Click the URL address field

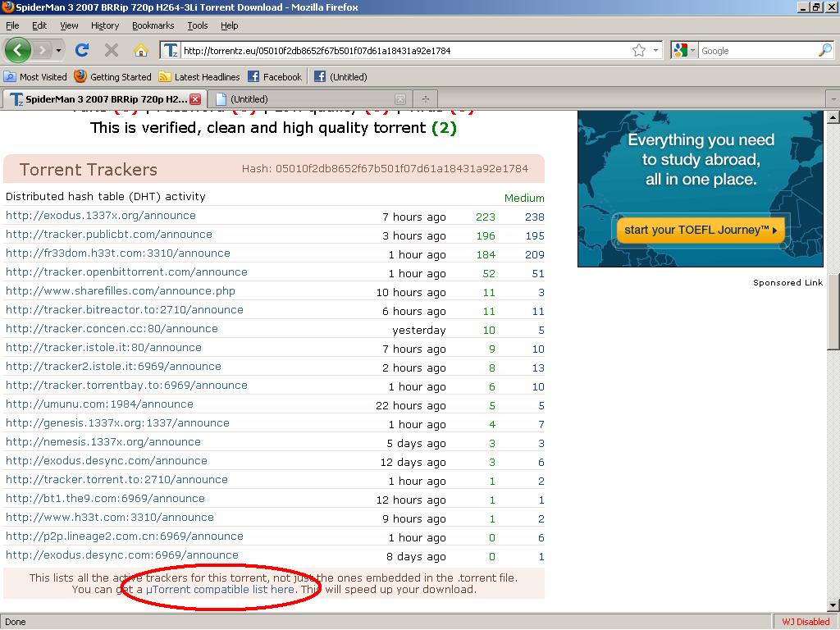click(x=406, y=51)
